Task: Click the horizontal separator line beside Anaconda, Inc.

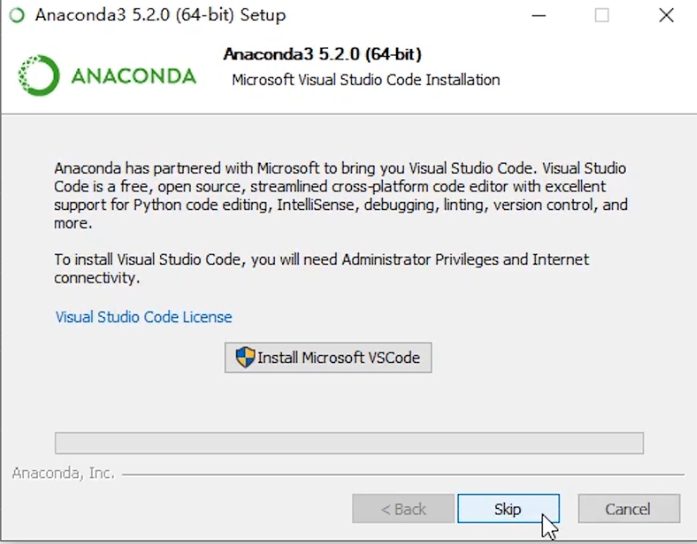Action: click(x=403, y=475)
